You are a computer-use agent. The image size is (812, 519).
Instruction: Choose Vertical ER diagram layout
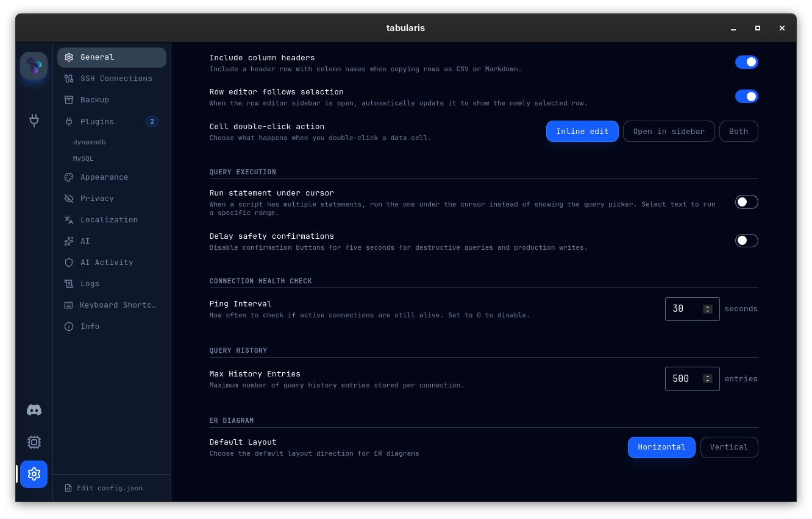(729, 447)
